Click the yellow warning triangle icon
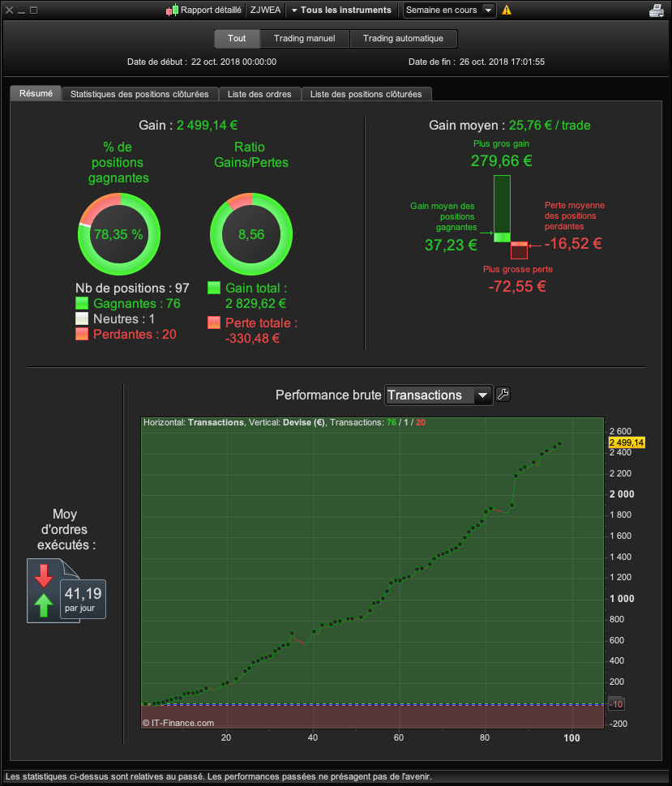672x786 pixels. 507,10
